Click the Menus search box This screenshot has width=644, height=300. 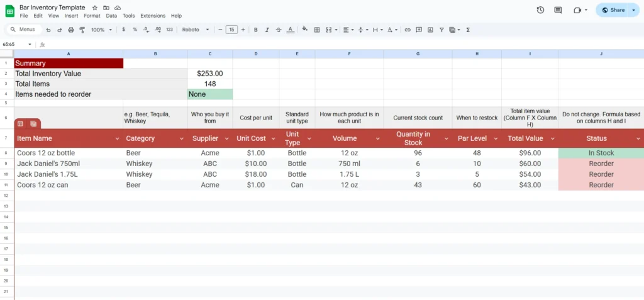coord(25,30)
